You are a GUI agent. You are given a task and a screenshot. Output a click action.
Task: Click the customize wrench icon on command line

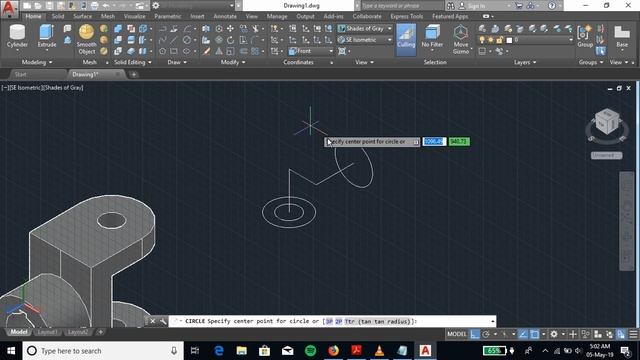pos(163,321)
